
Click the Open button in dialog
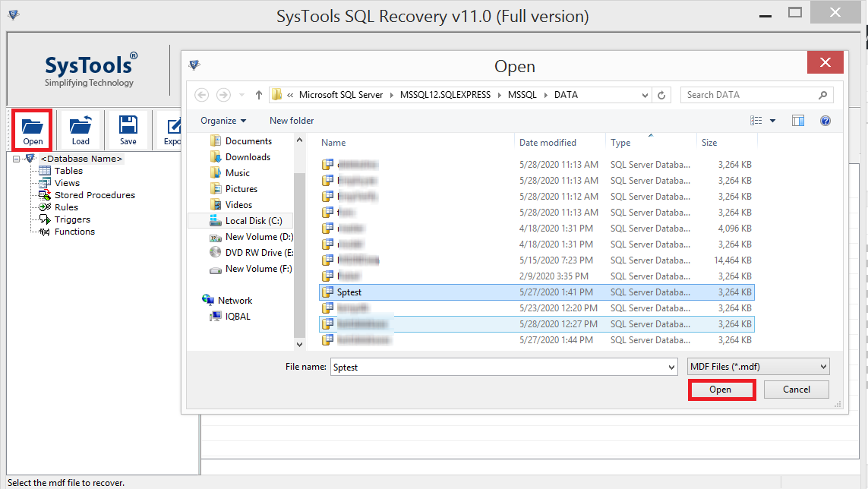coord(721,390)
